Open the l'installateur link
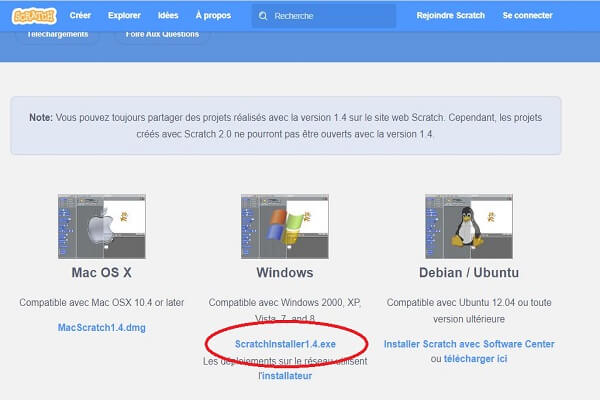This screenshot has height=400, width=600. pos(285,376)
